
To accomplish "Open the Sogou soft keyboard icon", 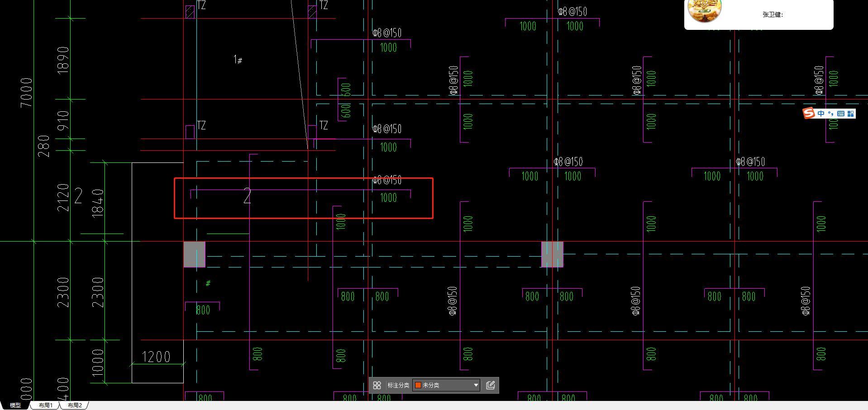I will (x=841, y=114).
